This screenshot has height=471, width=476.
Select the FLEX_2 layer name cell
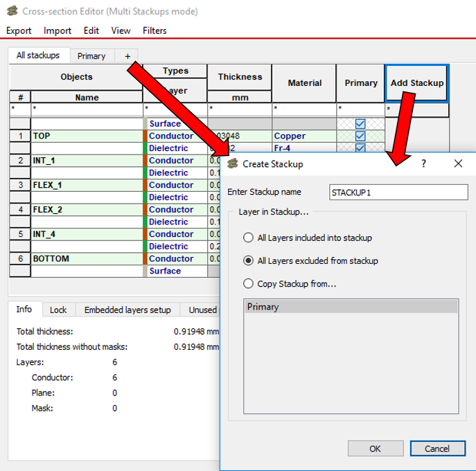pos(87,210)
